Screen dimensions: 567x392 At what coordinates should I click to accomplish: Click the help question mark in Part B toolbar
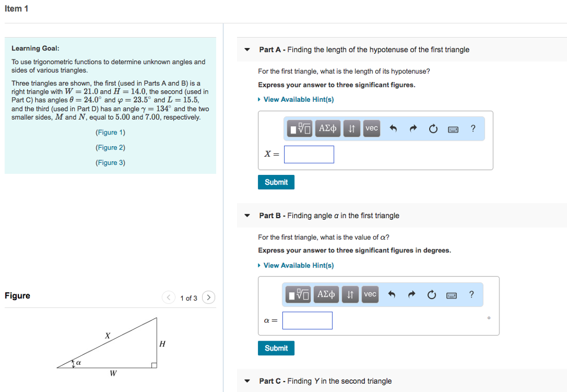point(471,294)
